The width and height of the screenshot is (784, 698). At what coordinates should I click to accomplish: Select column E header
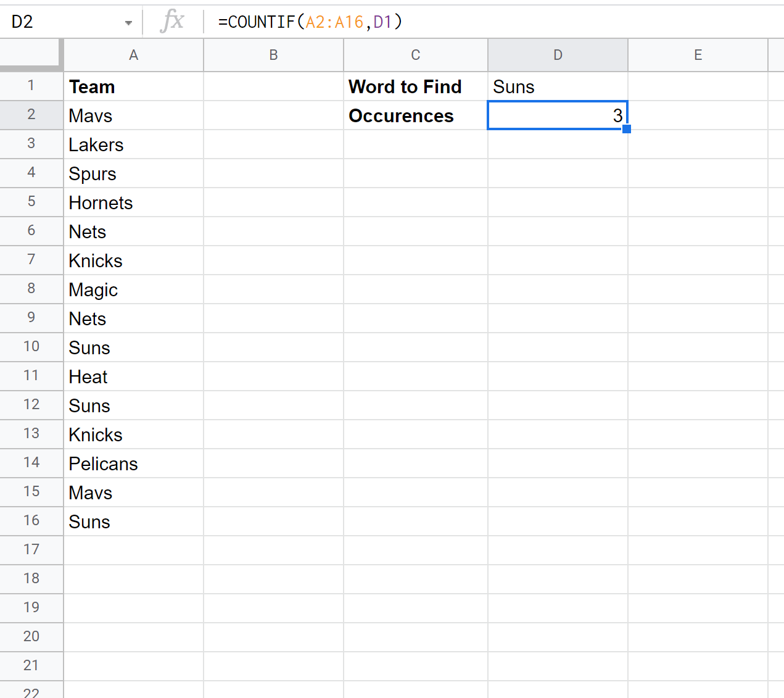coord(698,55)
